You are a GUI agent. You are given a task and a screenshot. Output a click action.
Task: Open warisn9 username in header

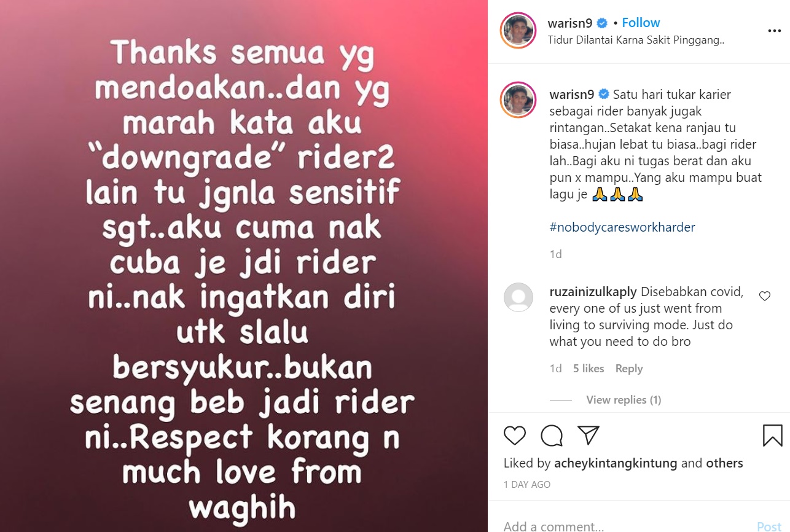[569, 23]
